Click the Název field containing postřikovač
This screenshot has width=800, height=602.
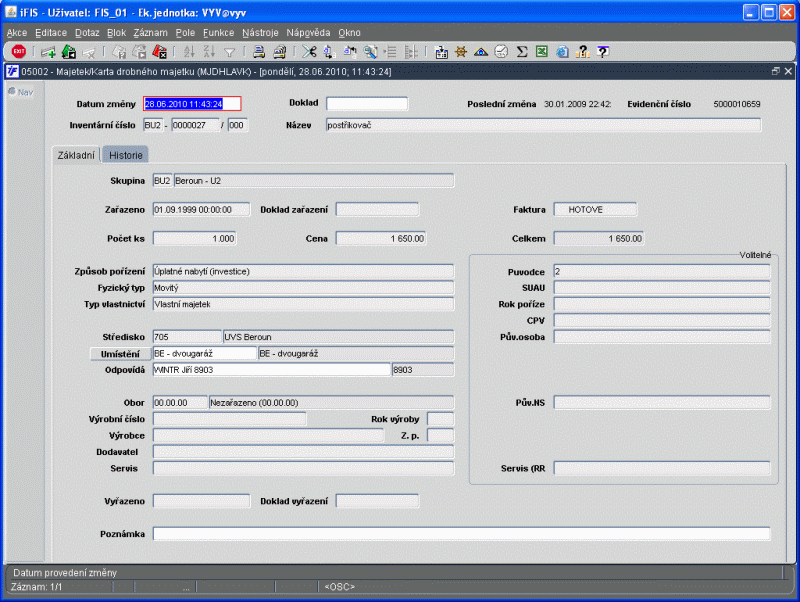click(x=543, y=125)
